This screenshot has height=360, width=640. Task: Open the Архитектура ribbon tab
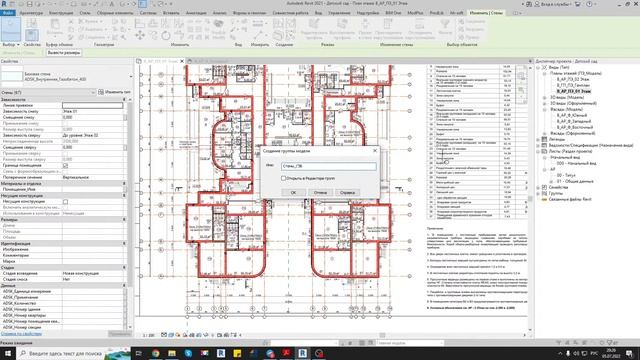pos(31,13)
